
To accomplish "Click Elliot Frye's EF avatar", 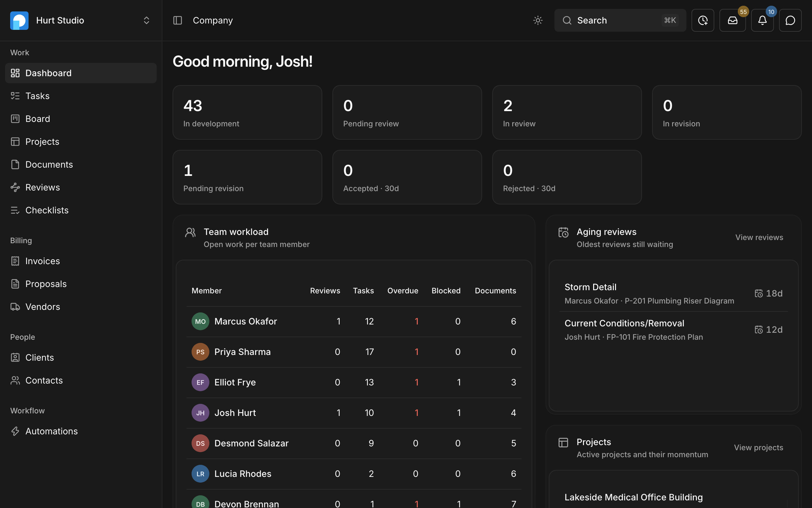I will tap(200, 382).
